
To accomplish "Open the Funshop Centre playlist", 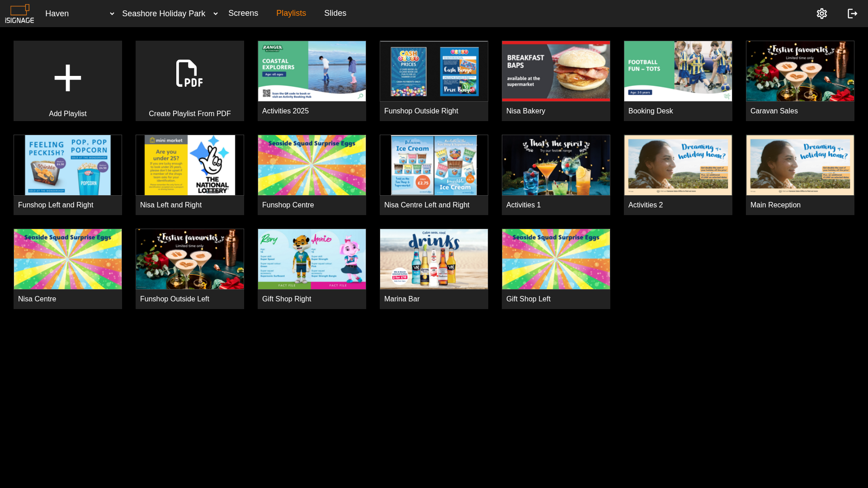I will pyautogui.click(x=311, y=174).
